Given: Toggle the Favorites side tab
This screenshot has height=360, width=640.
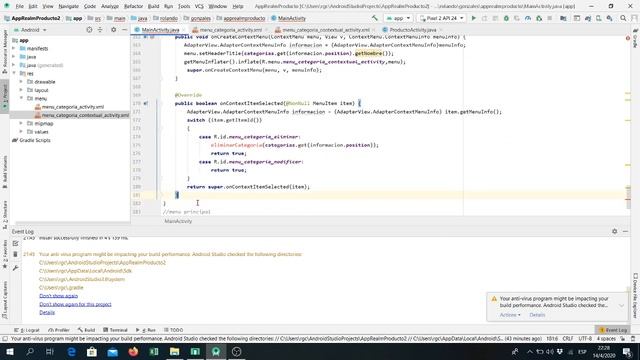Looking at the screenshot, I should pyautogui.click(x=5, y=254).
